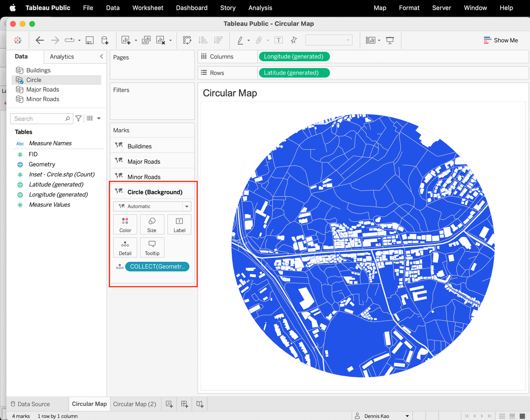Click the swap rows and columns icon
Viewport: 530px width, 420px height.
pos(187,40)
